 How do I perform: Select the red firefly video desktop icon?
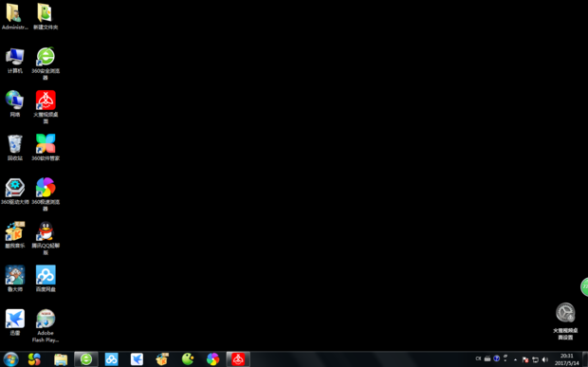point(46,106)
